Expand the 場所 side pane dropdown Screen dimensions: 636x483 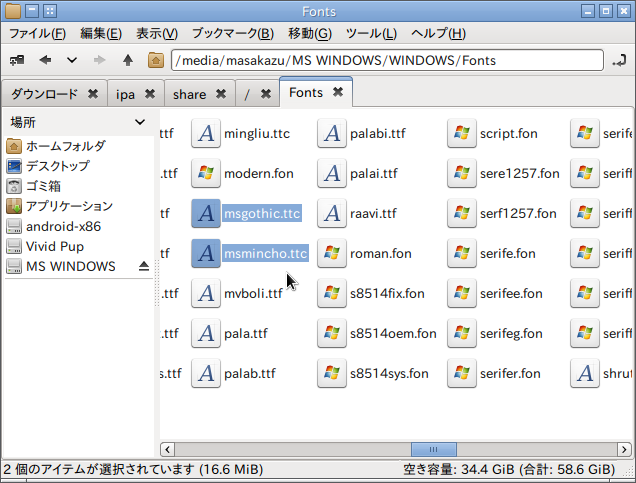click(140, 122)
